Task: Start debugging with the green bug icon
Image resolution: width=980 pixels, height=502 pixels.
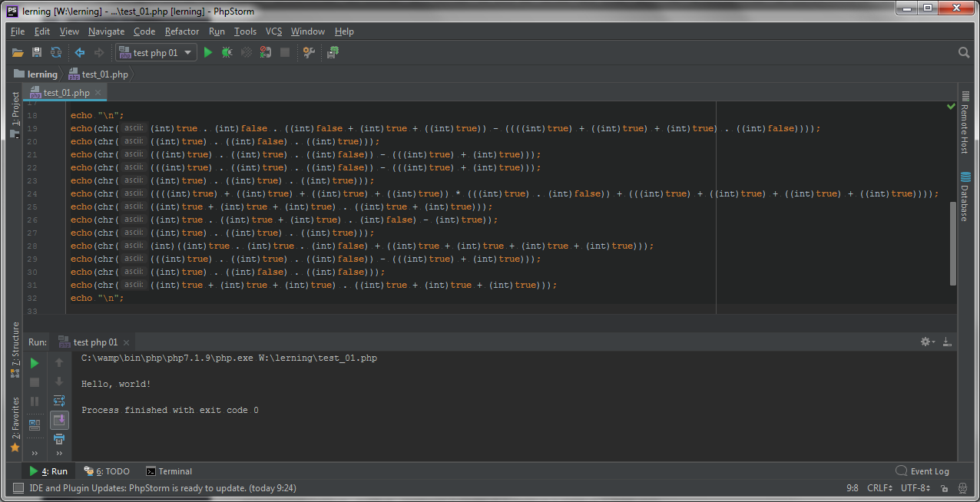Action: [x=227, y=53]
